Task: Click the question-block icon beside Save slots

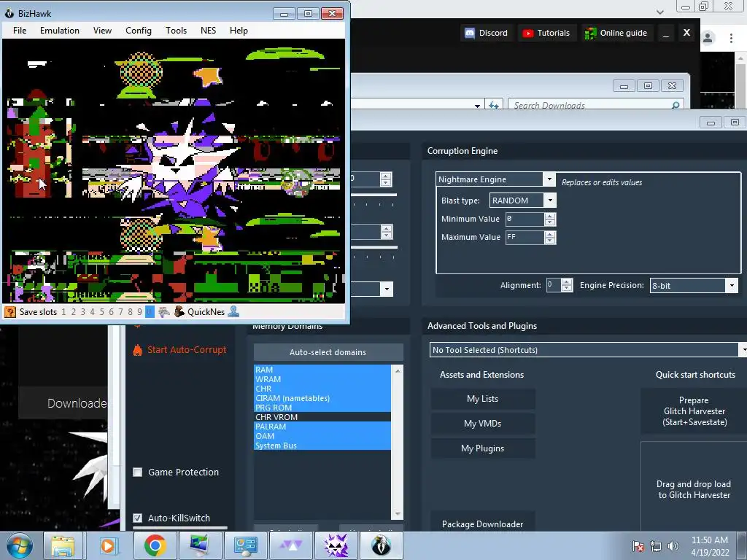Action: 10,312
